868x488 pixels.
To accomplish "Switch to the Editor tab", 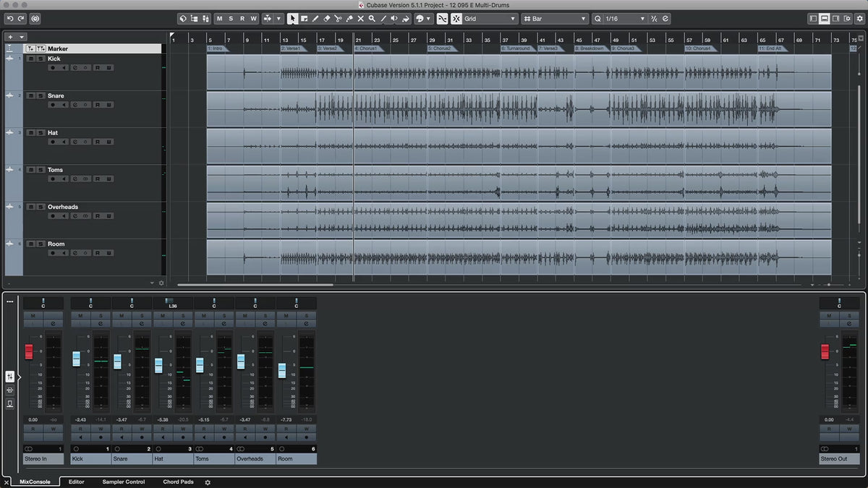I will click(76, 481).
